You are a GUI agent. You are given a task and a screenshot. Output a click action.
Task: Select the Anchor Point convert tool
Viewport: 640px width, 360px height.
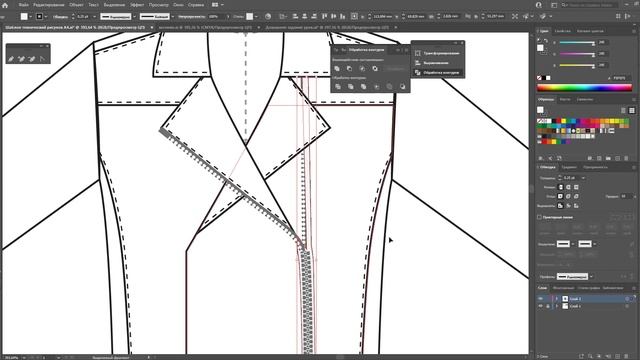point(42,59)
